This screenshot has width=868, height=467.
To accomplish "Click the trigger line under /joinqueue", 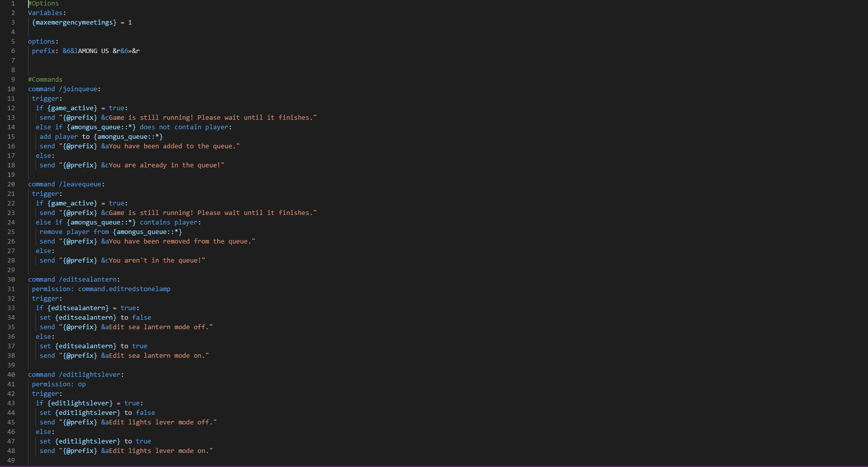I will (x=47, y=99).
